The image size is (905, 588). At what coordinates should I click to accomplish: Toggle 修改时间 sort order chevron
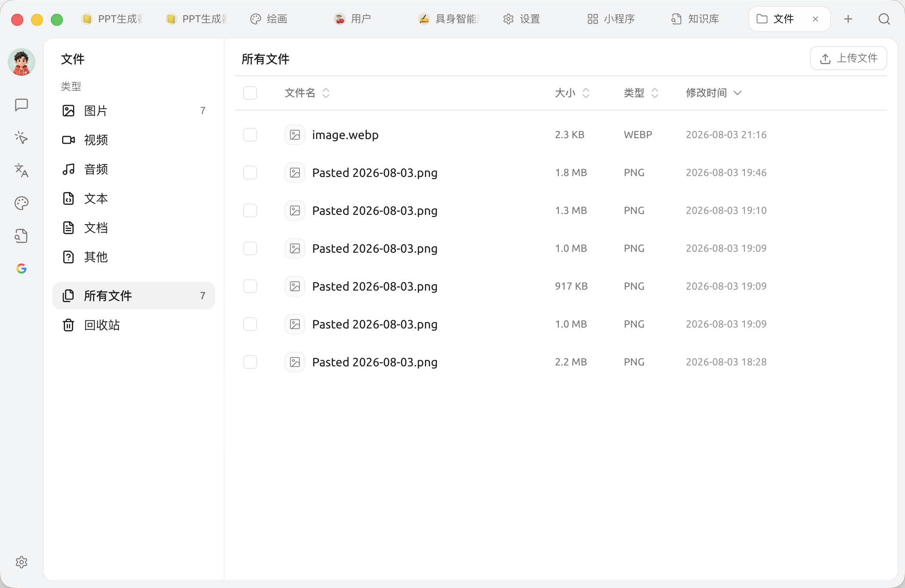point(738,93)
